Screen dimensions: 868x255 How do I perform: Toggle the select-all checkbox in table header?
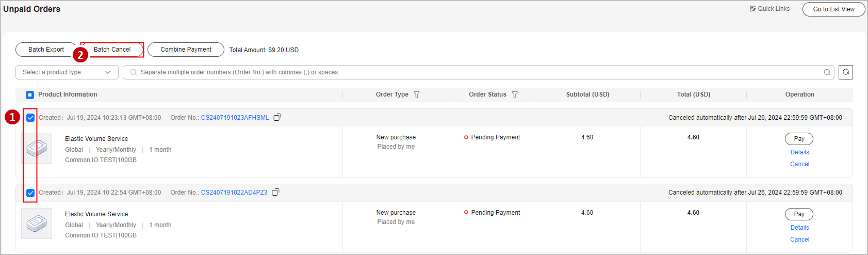[30, 94]
